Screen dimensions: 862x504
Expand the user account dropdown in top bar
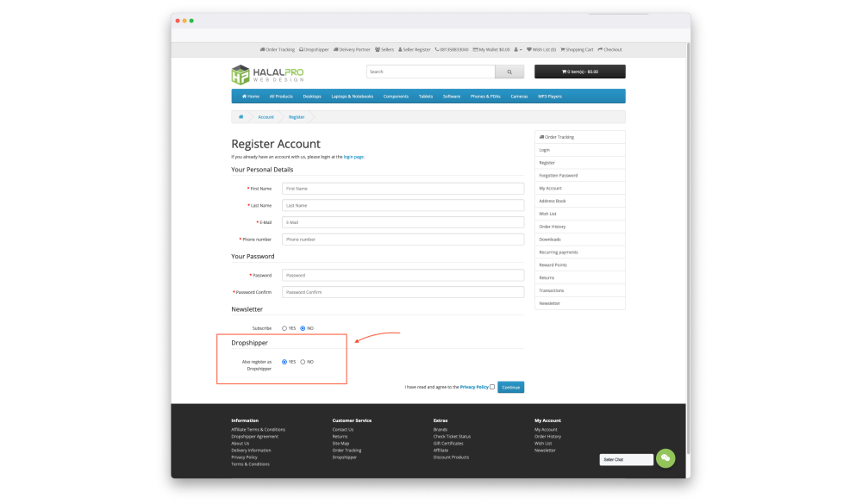[x=518, y=50]
